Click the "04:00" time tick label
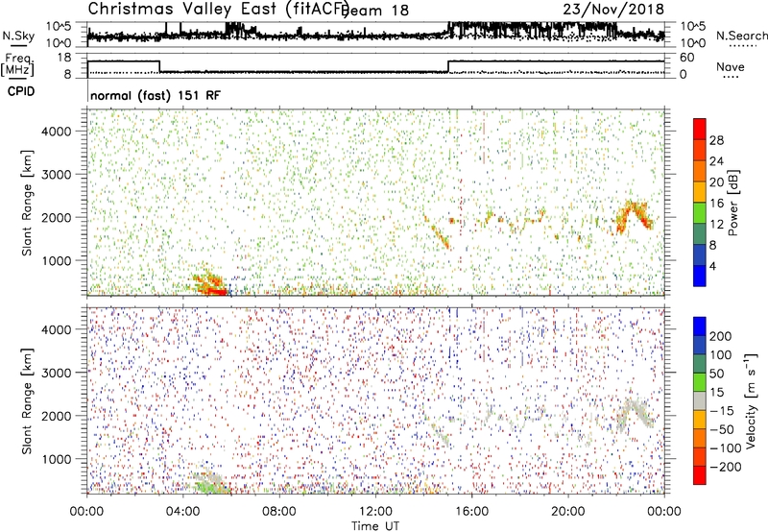Screen dimensions: 768x532 (183, 512)
